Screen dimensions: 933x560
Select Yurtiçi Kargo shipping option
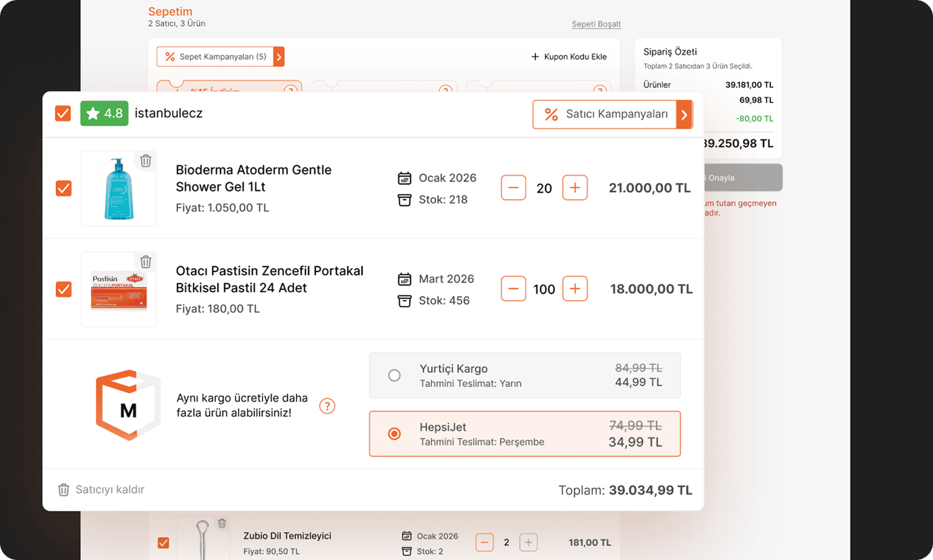[x=394, y=375]
